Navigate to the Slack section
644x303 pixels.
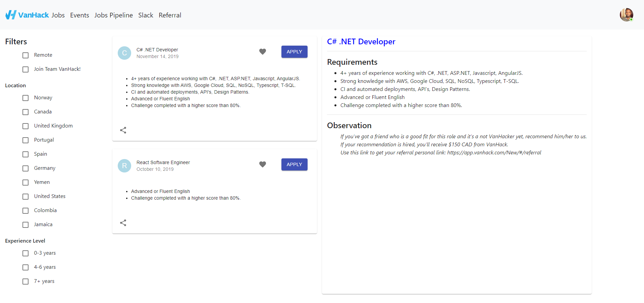click(x=146, y=15)
